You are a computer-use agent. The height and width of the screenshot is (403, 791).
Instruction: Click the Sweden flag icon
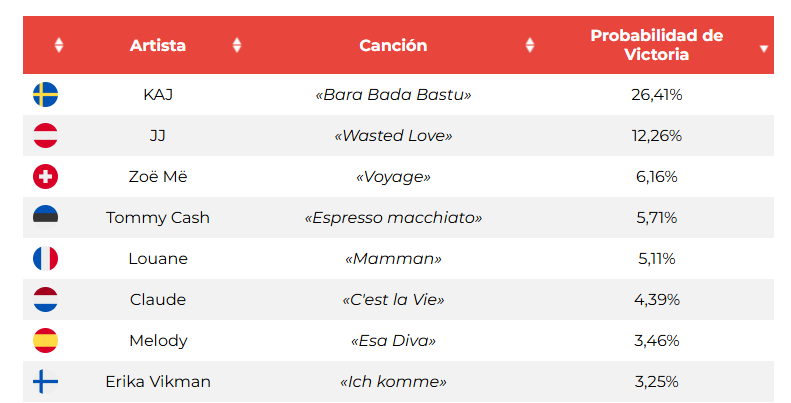45,94
